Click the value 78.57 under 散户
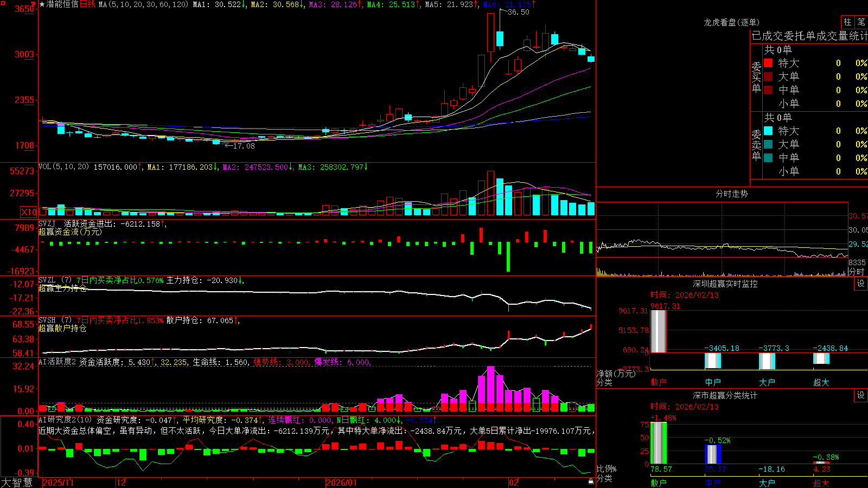This screenshot has width=868, height=488. pyautogui.click(x=661, y=469)
